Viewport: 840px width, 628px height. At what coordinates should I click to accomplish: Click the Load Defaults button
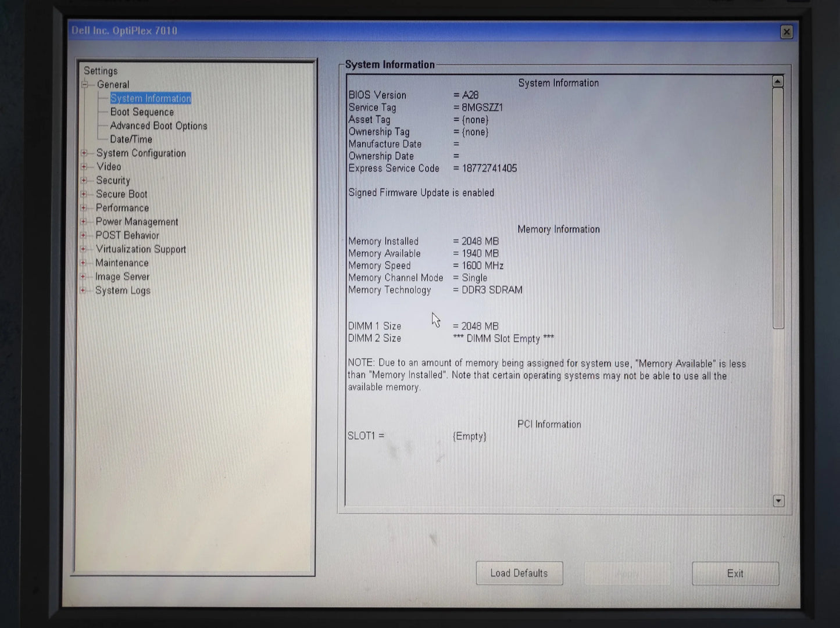pos(519,573)
